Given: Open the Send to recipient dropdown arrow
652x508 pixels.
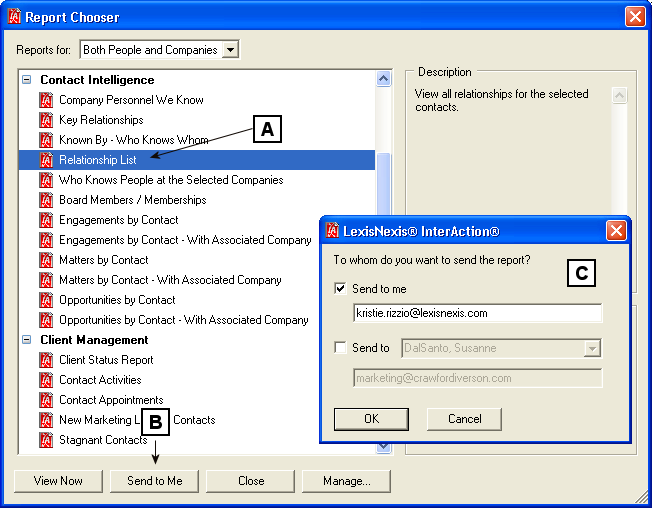Looking at the screenshot, I should (x=592, y=348).
